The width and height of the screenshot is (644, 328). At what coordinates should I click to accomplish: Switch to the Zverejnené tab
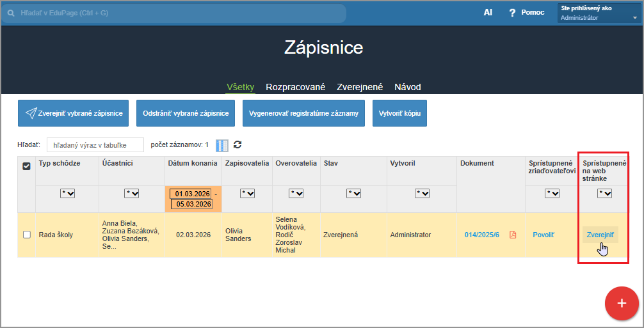click(x=360, y=87)
